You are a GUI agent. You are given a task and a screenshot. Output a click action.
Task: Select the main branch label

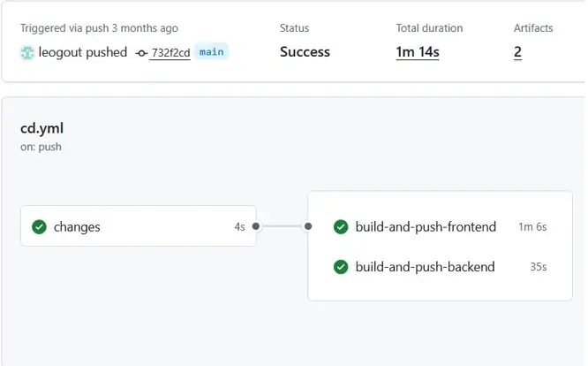212,52
